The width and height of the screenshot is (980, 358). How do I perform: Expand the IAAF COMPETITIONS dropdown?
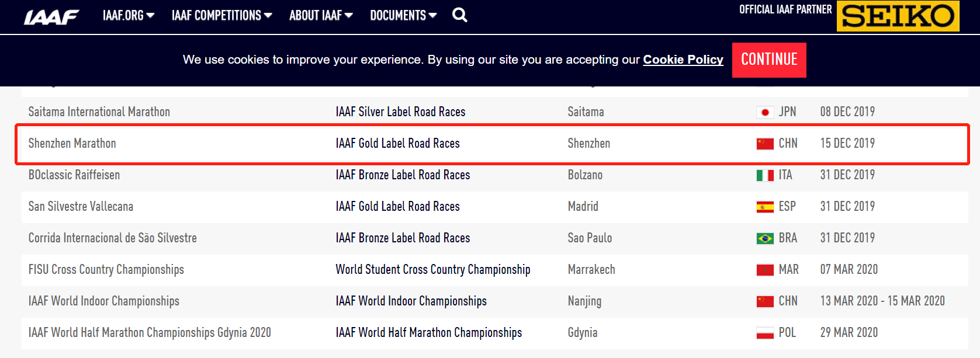click(222, 15)
